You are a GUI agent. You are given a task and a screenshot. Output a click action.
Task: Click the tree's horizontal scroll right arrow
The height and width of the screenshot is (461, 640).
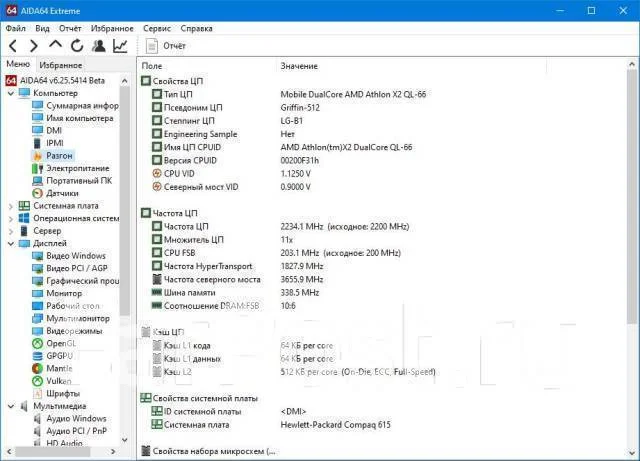[x=113, y=451]
